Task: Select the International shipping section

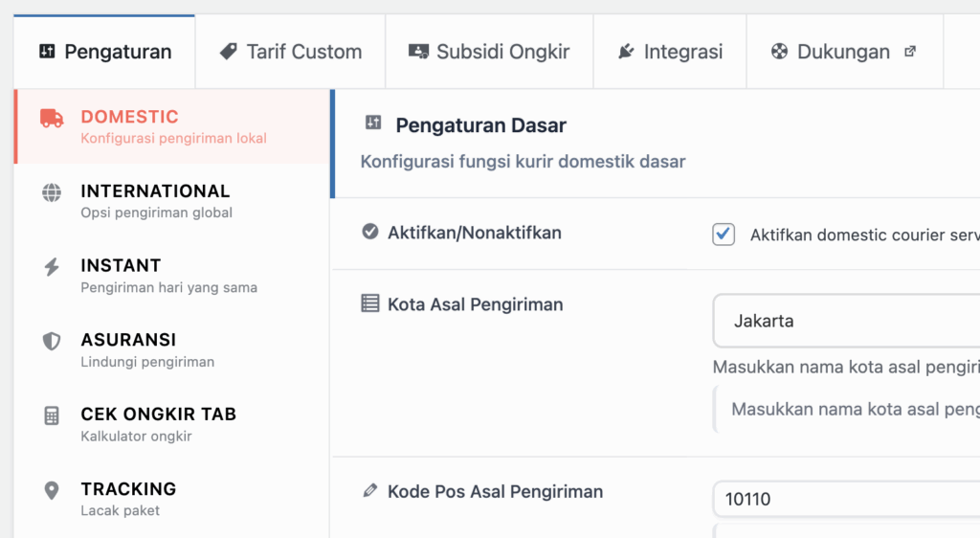Action: [155, 200]
